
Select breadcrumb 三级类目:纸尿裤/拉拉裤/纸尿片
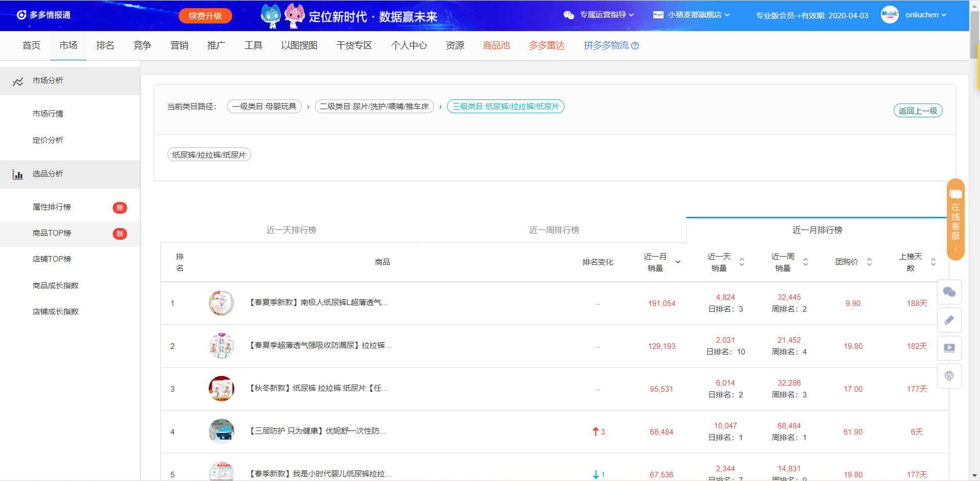click(x=505, y=107)
